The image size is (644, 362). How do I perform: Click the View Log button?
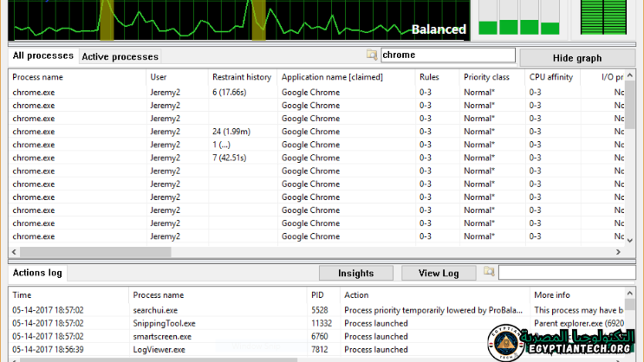[439, 273]
